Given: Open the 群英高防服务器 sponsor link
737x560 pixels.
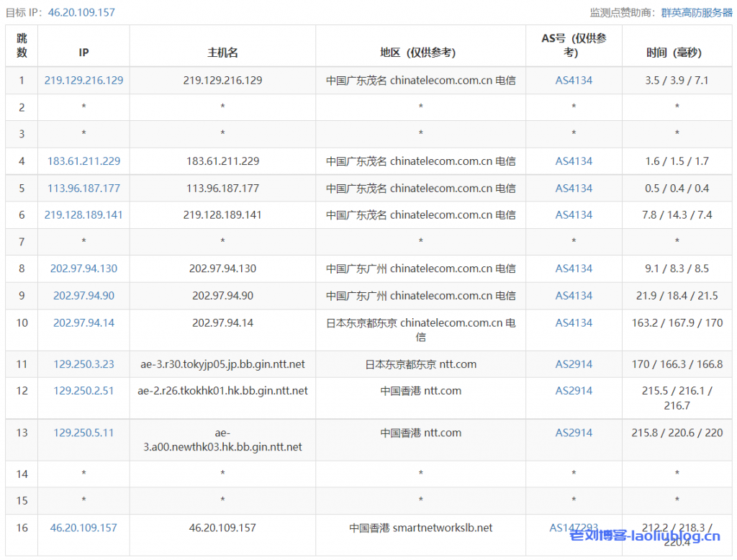Looking at the screenshot, I should 697,12.
